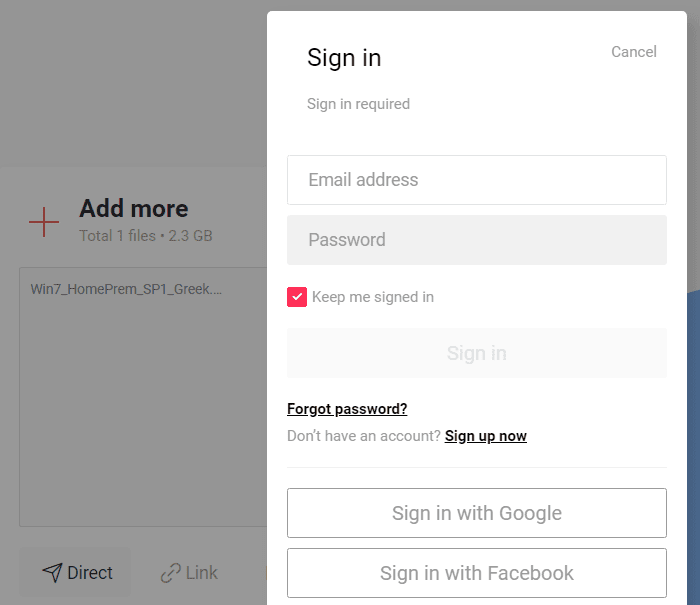Click the Add more heading

(x=134, y=209)
